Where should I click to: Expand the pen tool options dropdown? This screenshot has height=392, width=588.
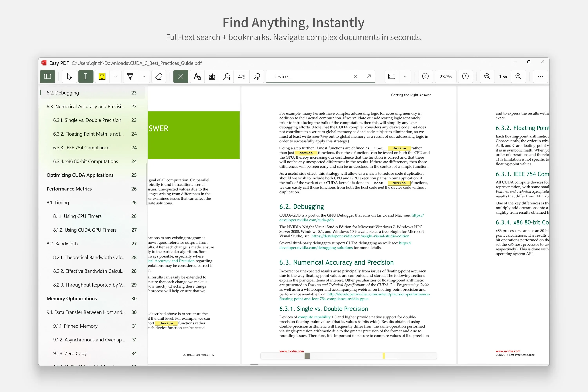coord(144,76)
